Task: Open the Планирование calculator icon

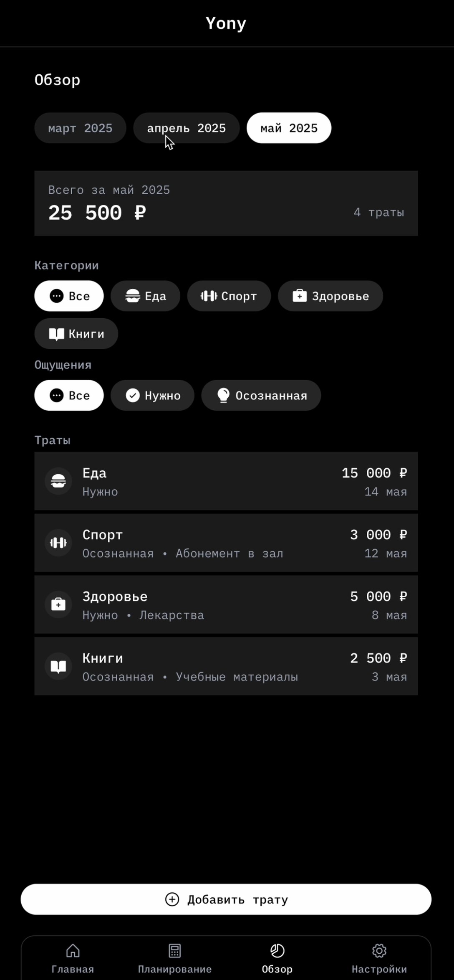Action: coord(174,950)
